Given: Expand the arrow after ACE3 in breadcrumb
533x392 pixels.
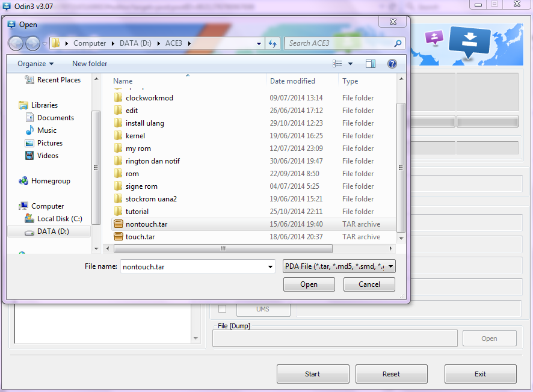Looking at the screenshot, I should point(189,43).
